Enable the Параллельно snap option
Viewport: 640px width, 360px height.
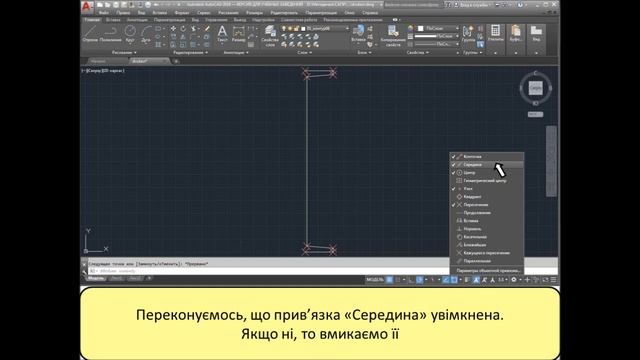pyautogui.click(x=487, y=261)
